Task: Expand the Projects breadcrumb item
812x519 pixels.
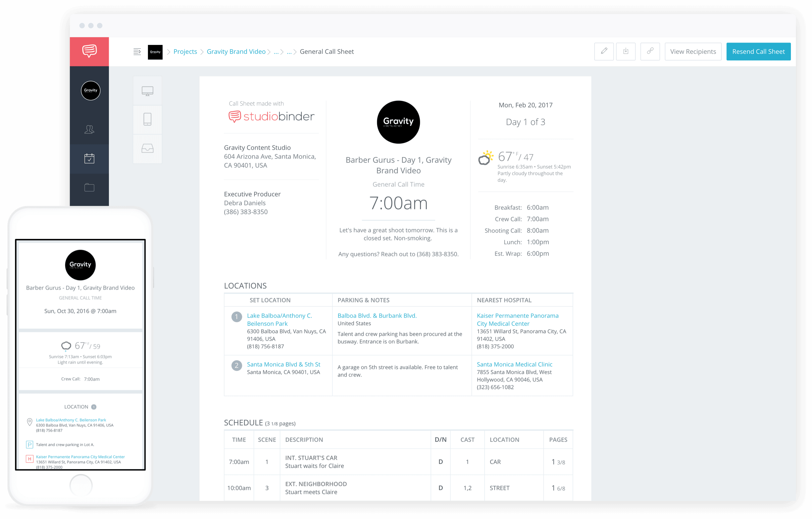Action: [186, 51]
